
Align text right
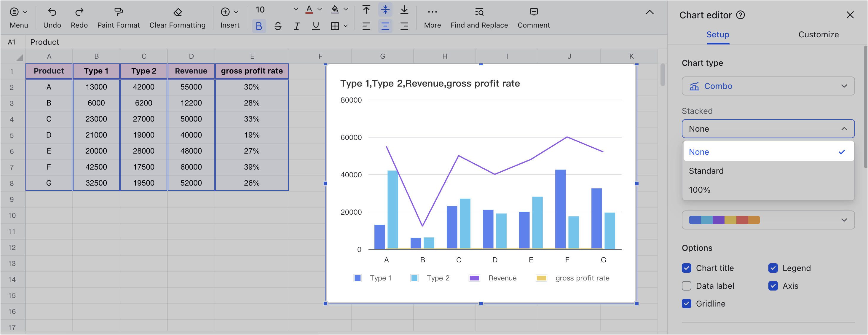[404, 26]
